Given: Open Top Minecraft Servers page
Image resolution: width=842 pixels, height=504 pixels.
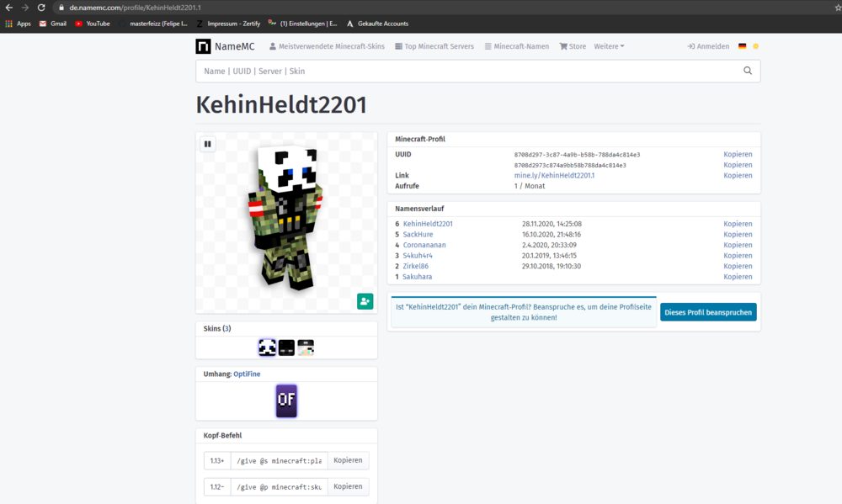Looking at the screenshot, I should pyautogui.click(x=434, y=46).
